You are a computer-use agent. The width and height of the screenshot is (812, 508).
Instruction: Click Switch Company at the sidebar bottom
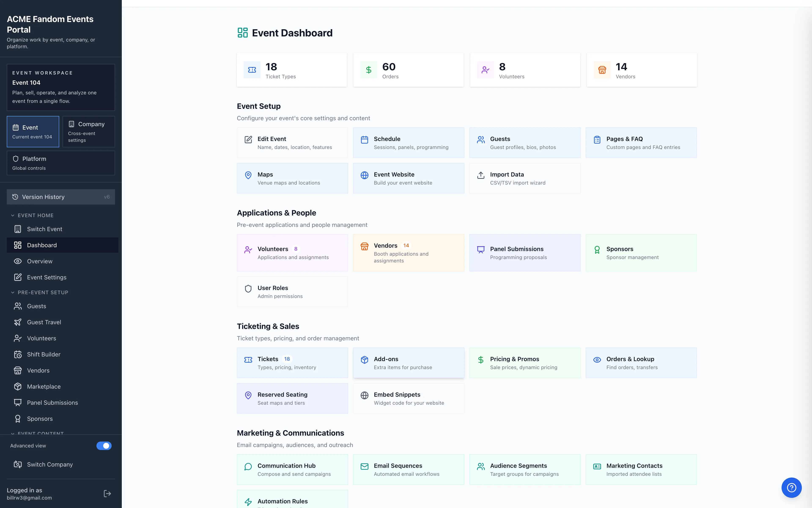coord(61,464)
